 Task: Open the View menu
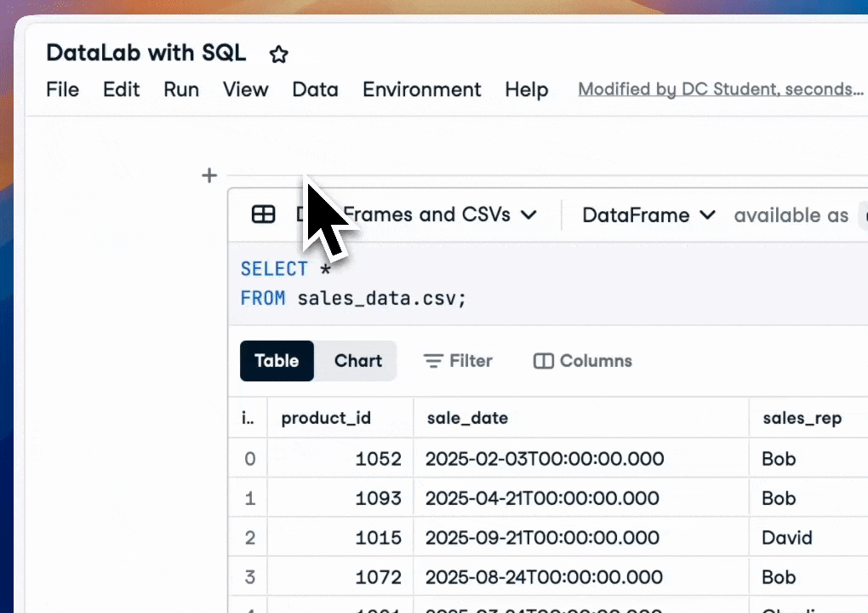(246, 89)
